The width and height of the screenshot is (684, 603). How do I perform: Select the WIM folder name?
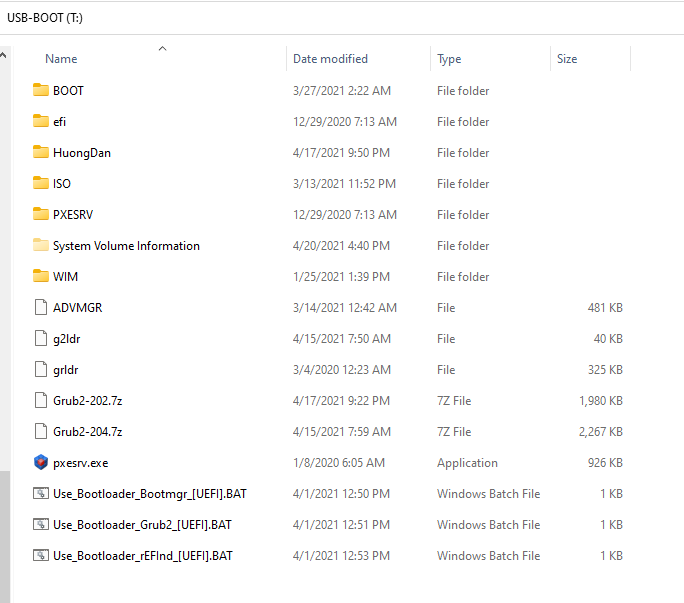(x=65, y=277)
